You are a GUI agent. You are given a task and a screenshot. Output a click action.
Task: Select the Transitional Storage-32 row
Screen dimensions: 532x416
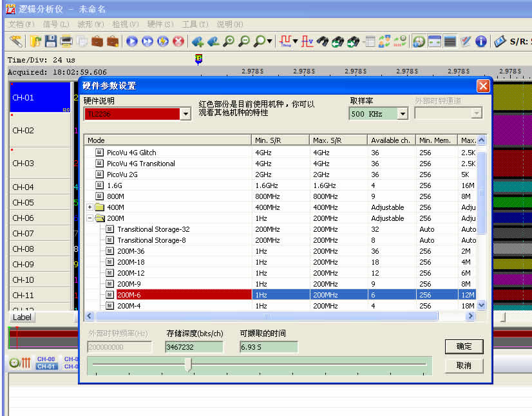coord(280,229)
